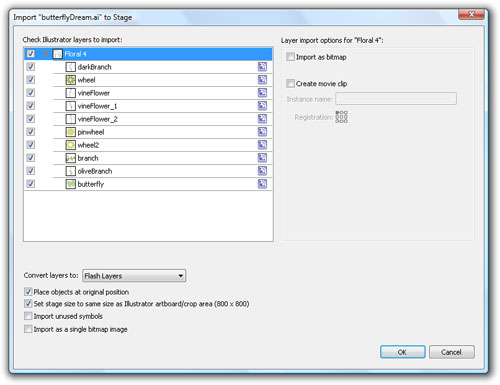Select the vineFlower_1 layer name

point(97,106)
